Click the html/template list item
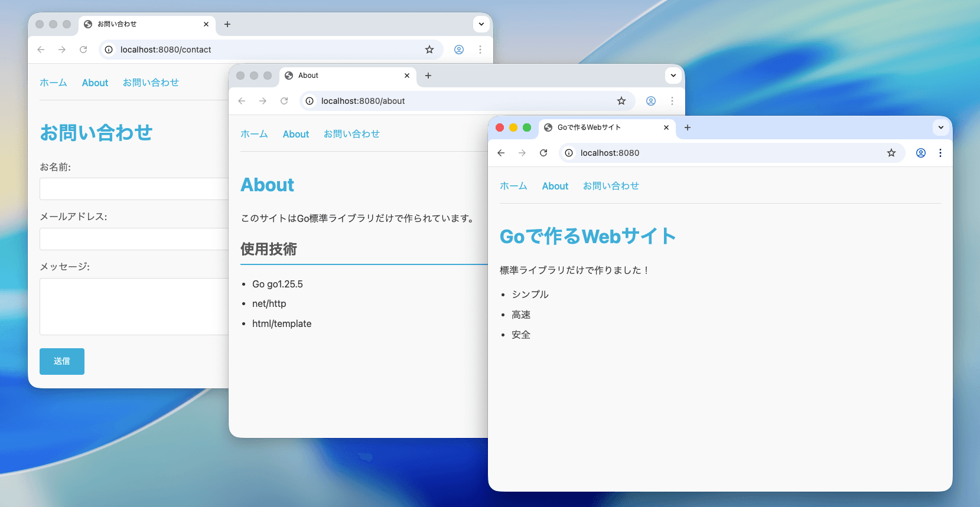Image resolution: width=980 pixels, height=507 pixels. 282,323
